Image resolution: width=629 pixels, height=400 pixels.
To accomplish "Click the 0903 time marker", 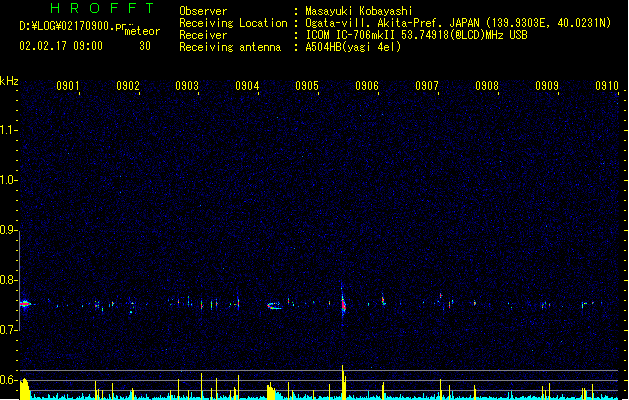I will [x=187, y=86].
